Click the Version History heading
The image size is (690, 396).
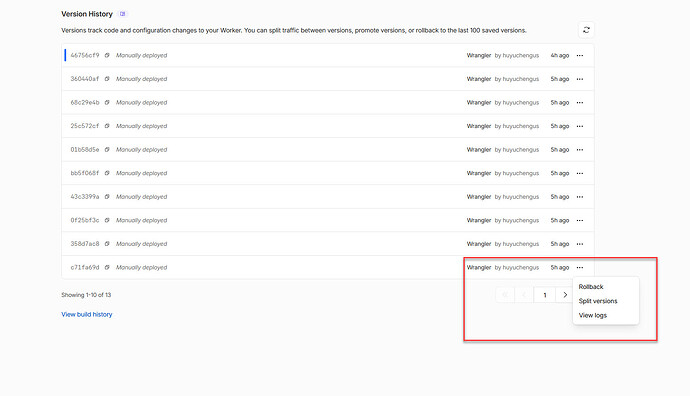point(87,14)
